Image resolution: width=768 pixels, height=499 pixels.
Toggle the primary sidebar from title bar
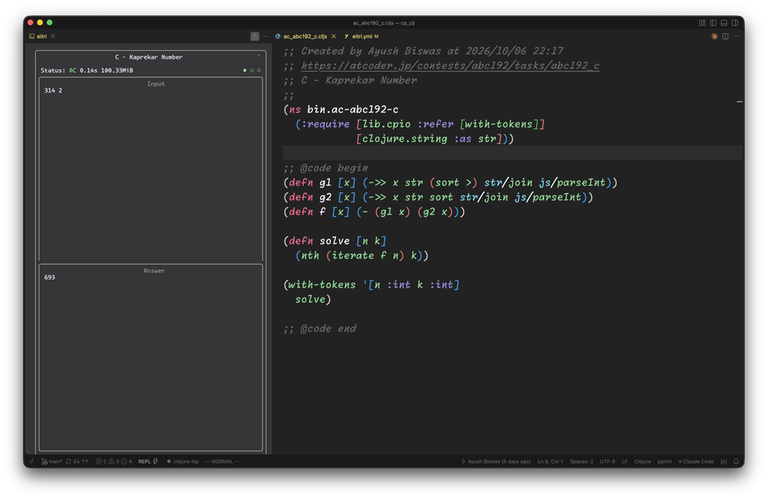tap(713, 23)
